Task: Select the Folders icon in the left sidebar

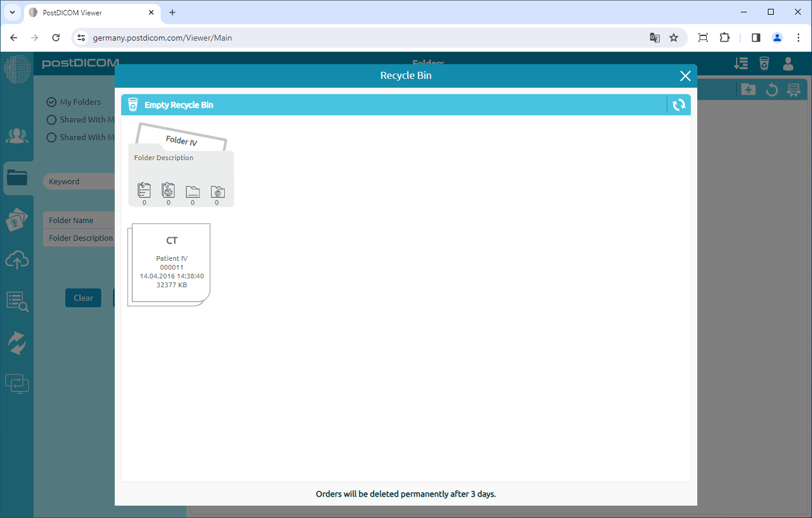Action: click(x=17, y=178)
